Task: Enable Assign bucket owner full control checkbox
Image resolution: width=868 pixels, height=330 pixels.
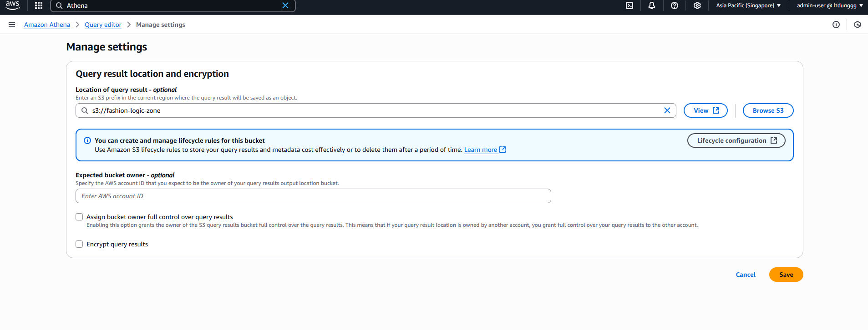Action: pyautogui.click(x=79, y=217)
